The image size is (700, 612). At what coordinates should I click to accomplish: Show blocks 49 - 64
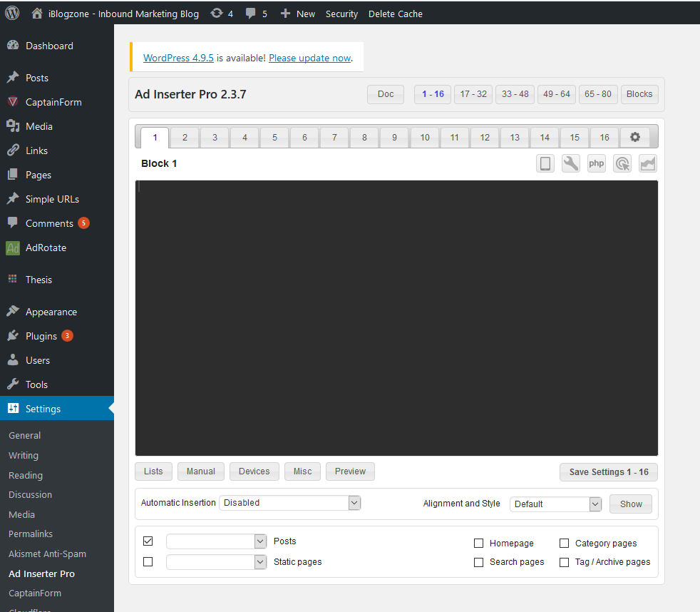[557, 94]
